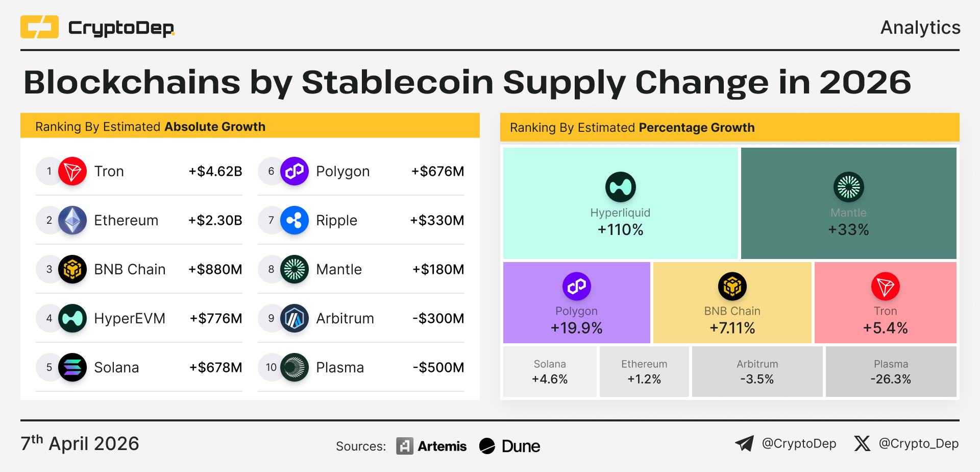The image size is (980, 472).
Task: Click the Ripple icon
Action: pyautogui.click(x=295, y=220)
